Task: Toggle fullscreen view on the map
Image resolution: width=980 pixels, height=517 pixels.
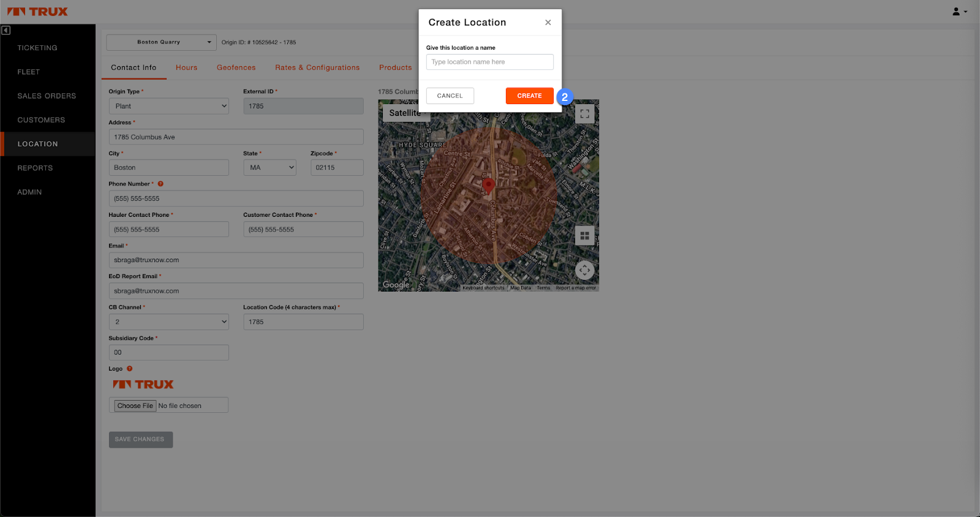Action: click(584, 114)
